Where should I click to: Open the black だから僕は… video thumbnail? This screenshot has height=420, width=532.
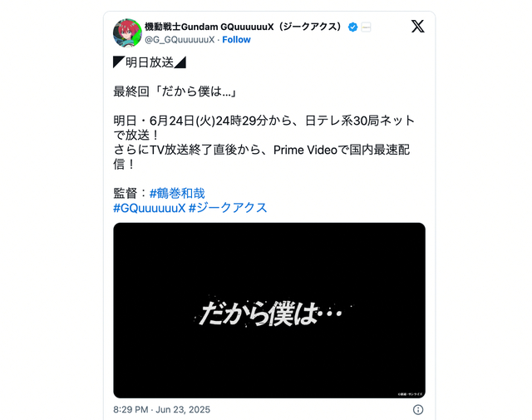tap(269, 310)
